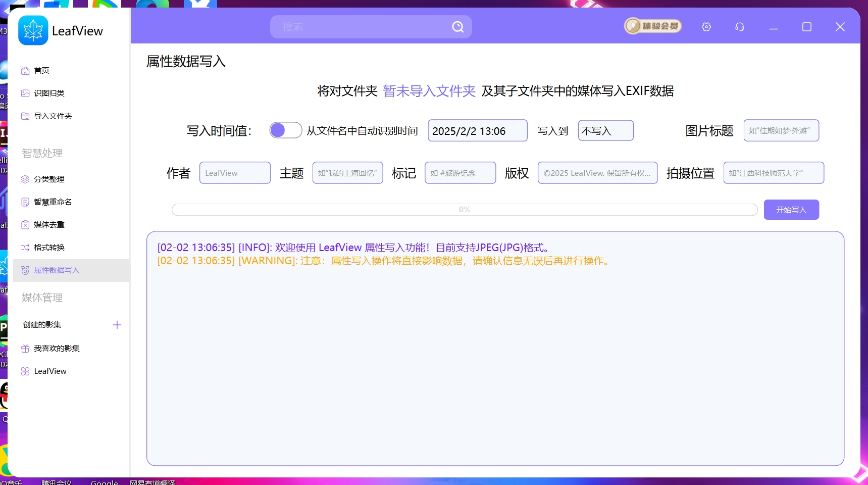Screen dimensions: 868x485
Task: Click the medal icon beside 属性数据写入
Action: coord(25,270)
